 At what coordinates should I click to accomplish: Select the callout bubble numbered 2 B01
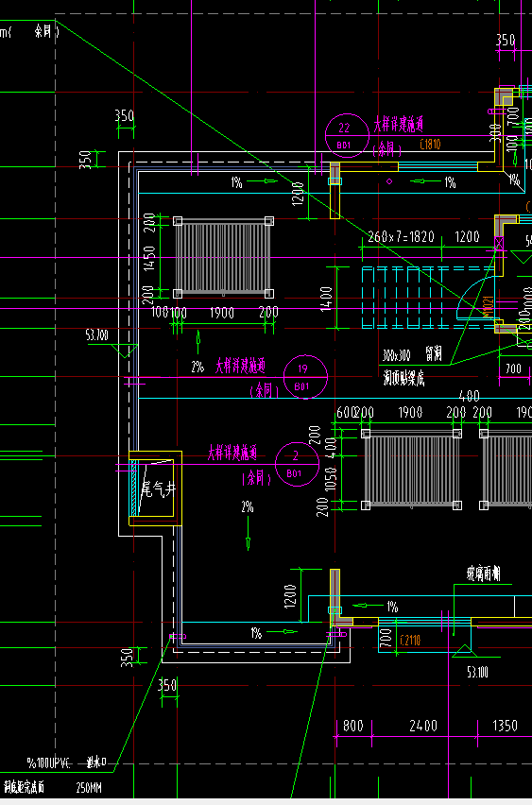point(298,464)
